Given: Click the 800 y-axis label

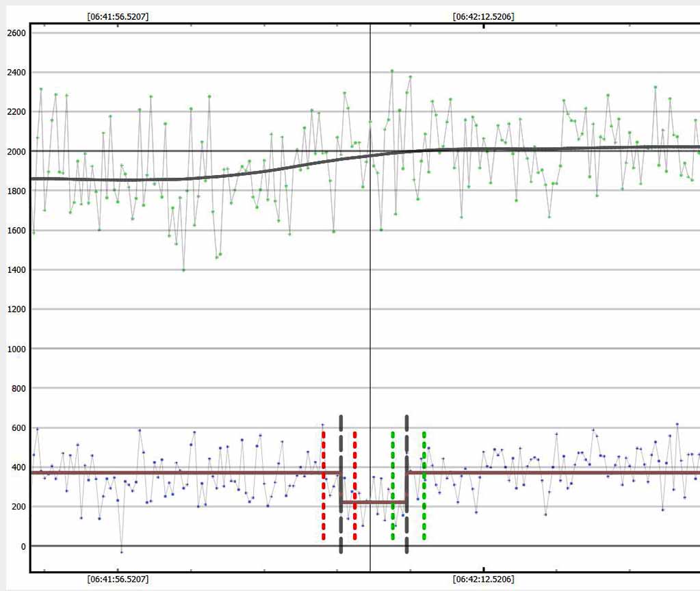Looking at the screenshot, I should (18, 389).
